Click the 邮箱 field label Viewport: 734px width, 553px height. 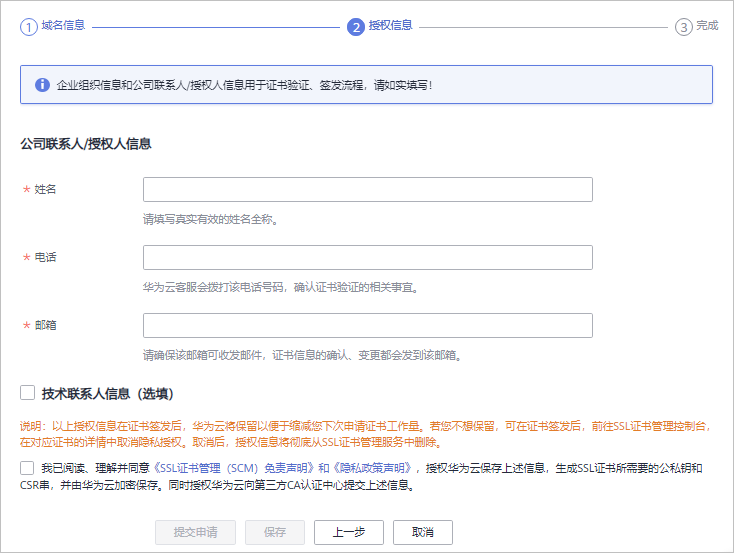pos(45,325)
